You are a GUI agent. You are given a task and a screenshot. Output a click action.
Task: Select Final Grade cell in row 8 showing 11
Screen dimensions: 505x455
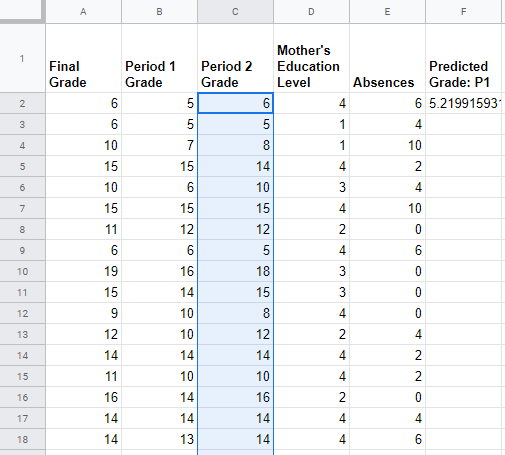(83, 229)
